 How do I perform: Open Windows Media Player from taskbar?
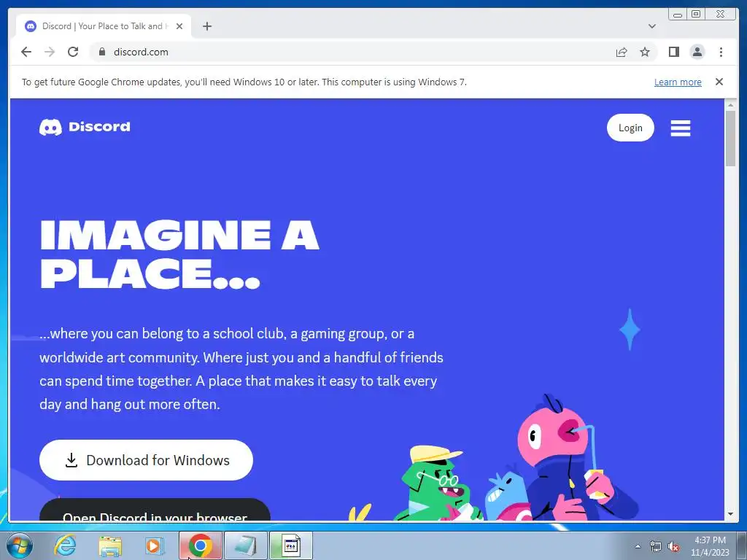tap(155, 545)
